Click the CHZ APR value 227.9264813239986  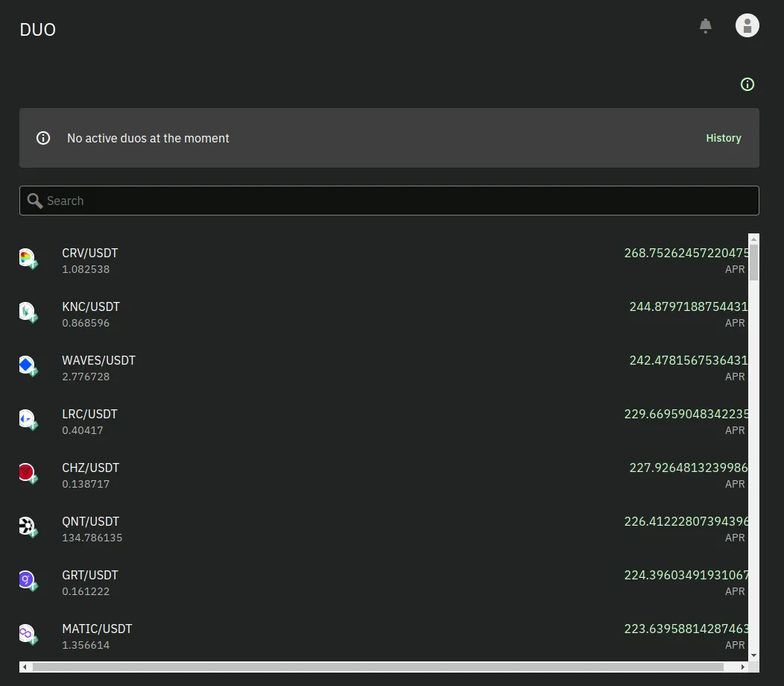pyautogui.click(x=689, y=468)
